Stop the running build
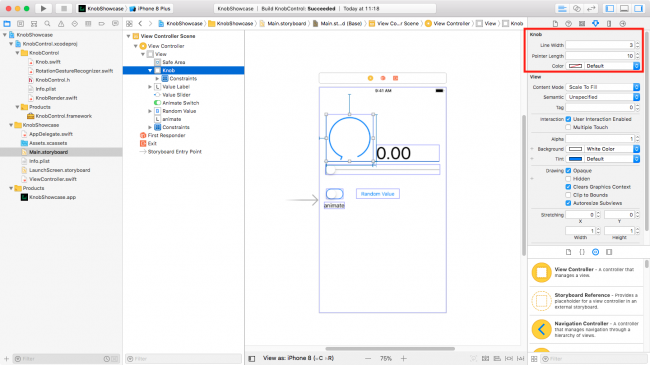This screenshot has width=650, height=365. tap(63, 8)
